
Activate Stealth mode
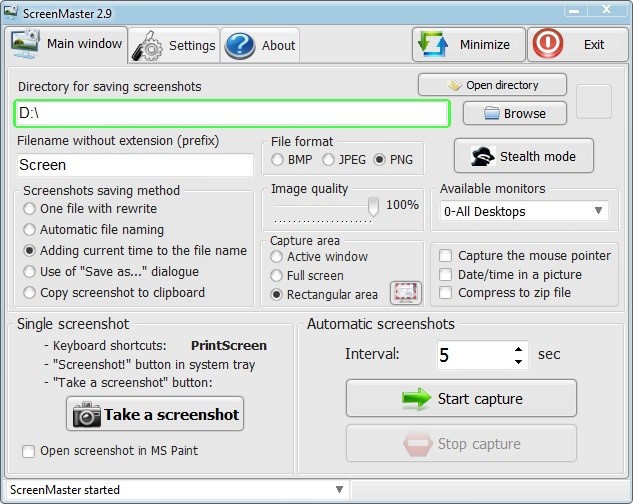tap(524, 156)
